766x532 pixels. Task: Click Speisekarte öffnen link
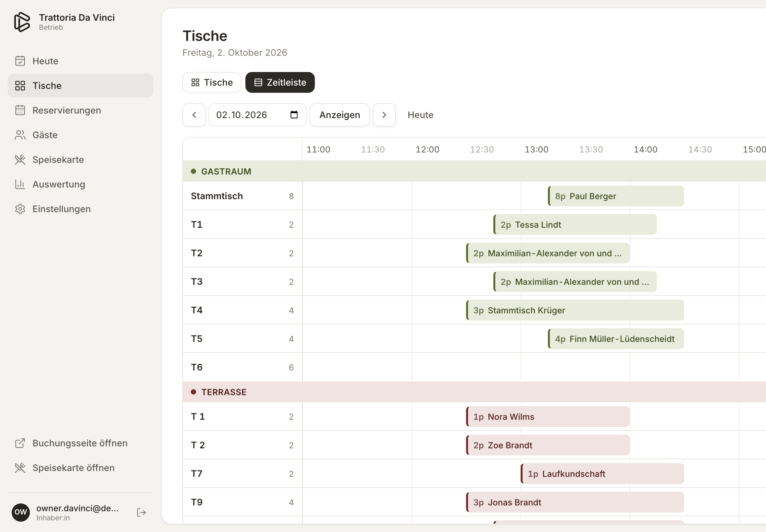coord(80,468)
